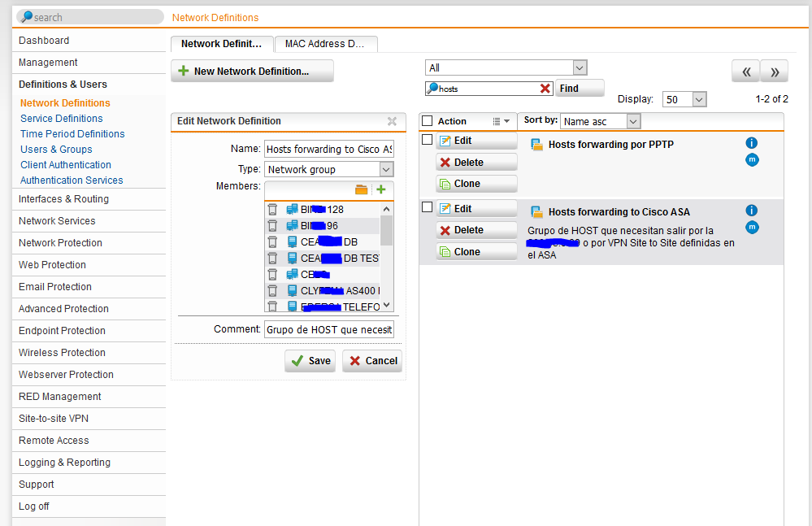Screen dimensions: 812x526
Task: Click the trash icon beside the first member
Action: pos(273,210)
